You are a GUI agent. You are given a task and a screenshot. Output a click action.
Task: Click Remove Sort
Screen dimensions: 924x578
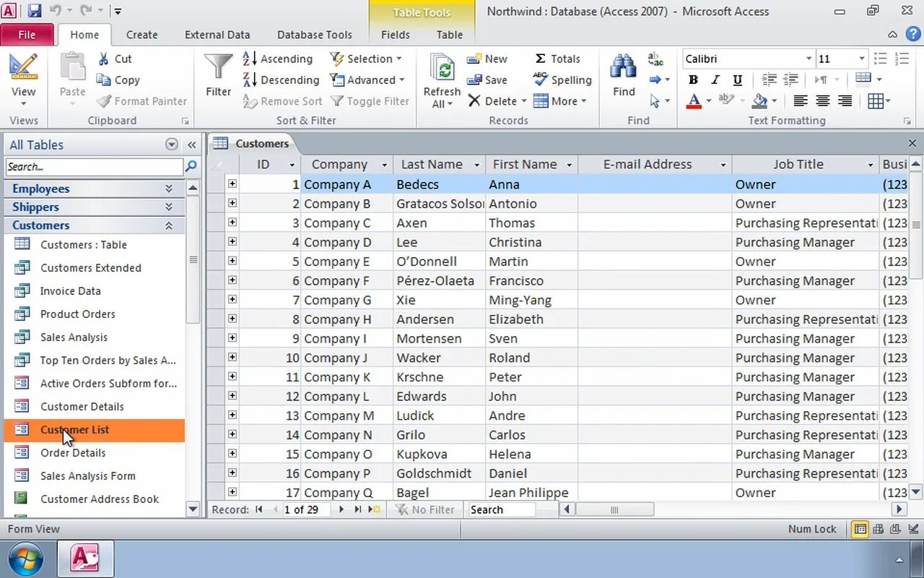click(283, 101)
